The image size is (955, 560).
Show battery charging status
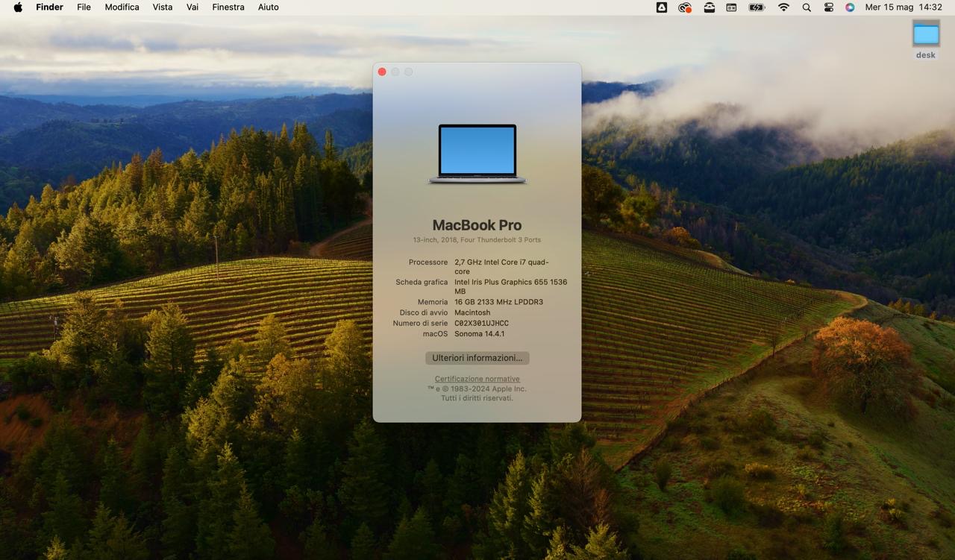[x=757, y=7]
